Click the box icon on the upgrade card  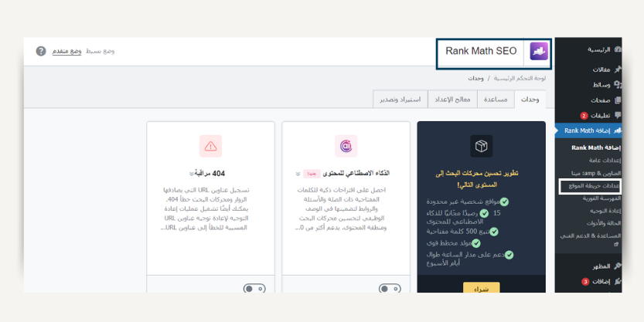[481, 146]
